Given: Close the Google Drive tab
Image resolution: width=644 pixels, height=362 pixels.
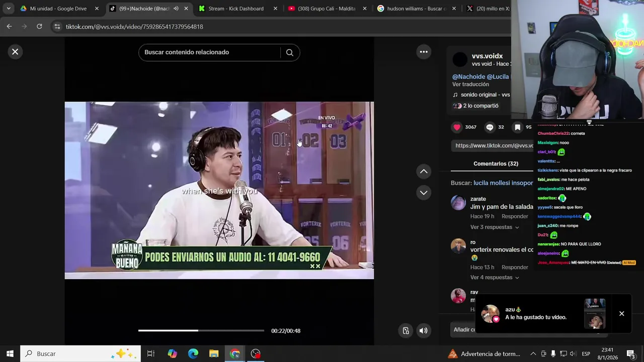Looking at the screenshot, I should pyautogui.click(x=97, y=9).
